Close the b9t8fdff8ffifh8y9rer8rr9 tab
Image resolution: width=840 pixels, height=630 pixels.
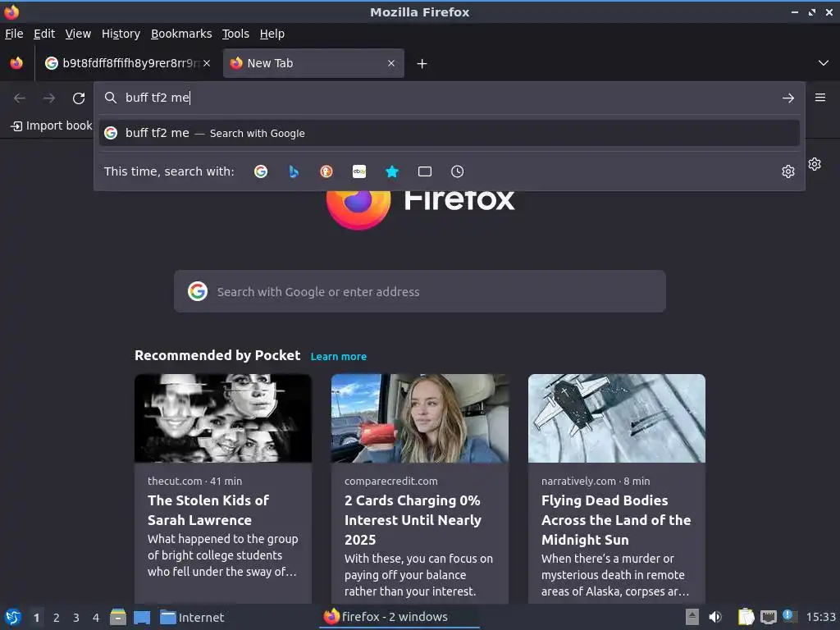[x=207, y=63]
